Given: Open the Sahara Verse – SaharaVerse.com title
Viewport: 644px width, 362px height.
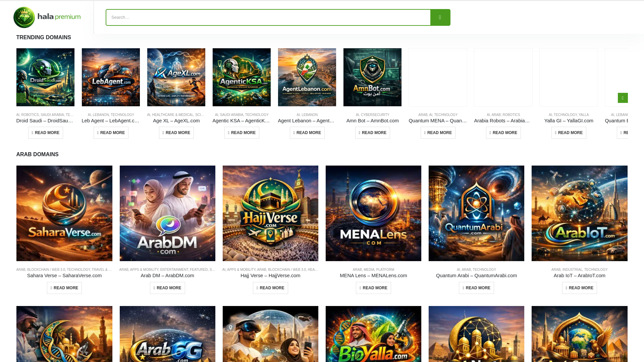Looking at the screenshot, I should coord(64,276).
